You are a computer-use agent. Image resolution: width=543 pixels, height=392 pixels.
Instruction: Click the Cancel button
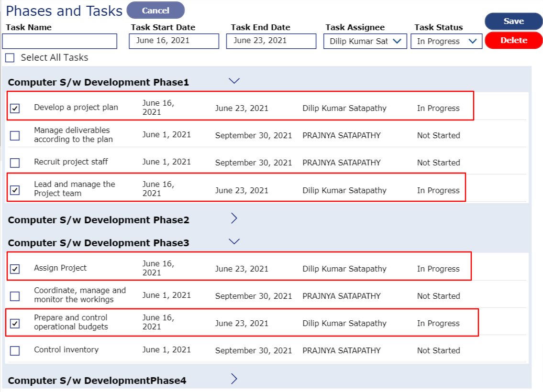pyautogui.click(x=156, y=11)
